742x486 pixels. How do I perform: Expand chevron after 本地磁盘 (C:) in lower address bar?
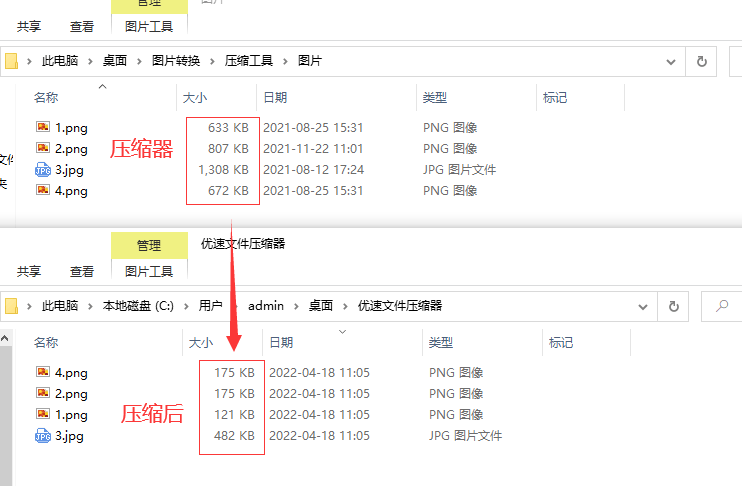(x=186, y=307)
